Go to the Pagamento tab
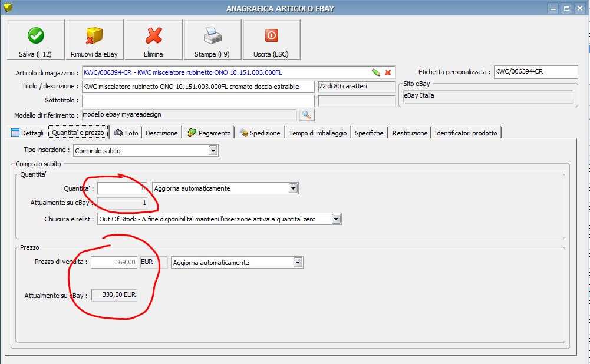This screenshot has width=590, height=364. 209,133
